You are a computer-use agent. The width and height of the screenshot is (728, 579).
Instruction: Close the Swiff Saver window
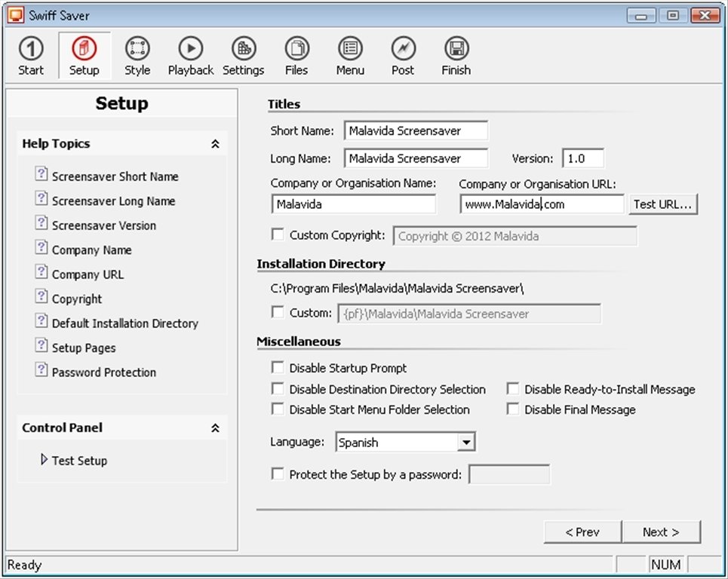(705, 16)
